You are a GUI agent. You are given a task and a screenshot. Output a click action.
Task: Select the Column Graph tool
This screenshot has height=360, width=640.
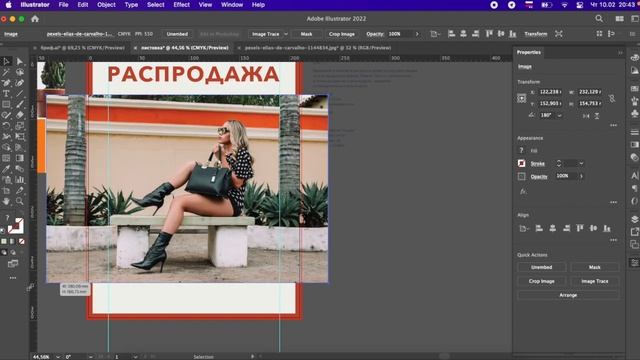(x=20, y=180)
